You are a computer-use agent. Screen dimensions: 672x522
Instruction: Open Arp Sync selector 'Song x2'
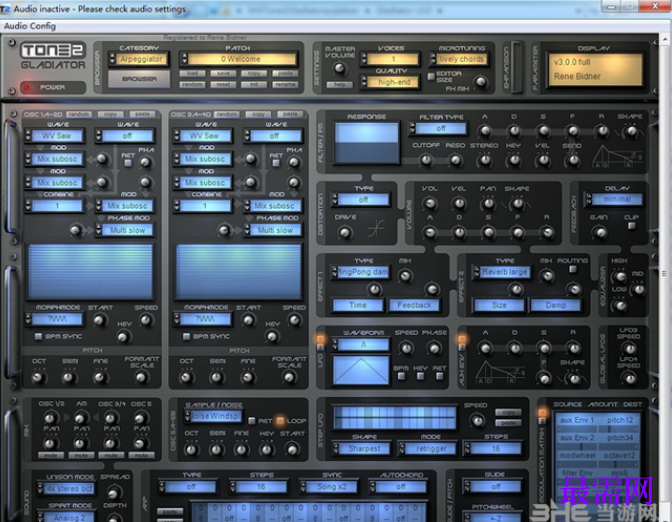[328, 487]
